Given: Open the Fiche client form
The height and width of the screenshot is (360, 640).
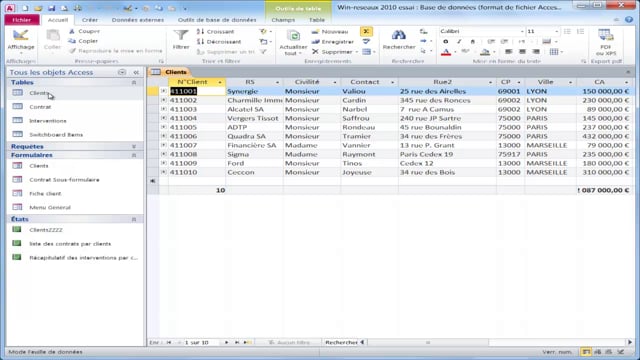Looking at the screenshot, I should click(x=45, y=193).
